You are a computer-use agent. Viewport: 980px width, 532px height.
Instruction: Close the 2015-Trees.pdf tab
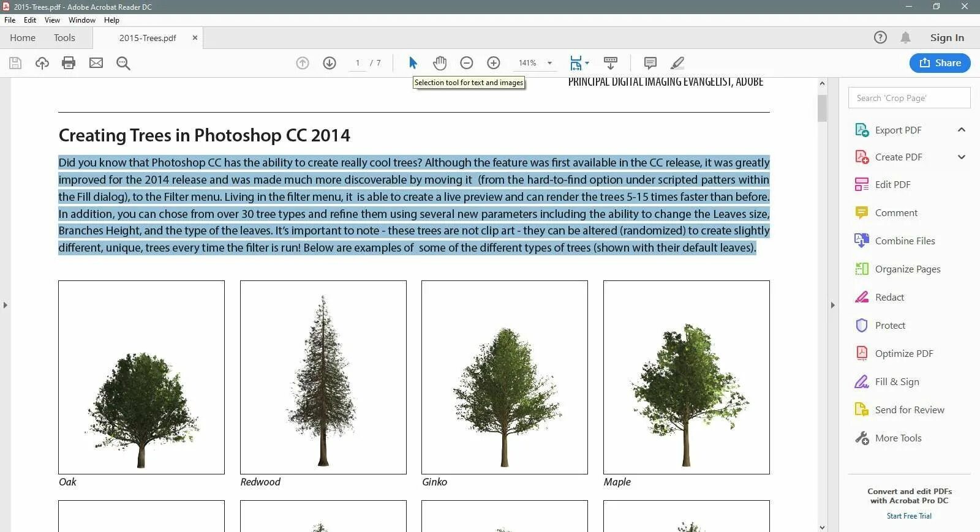pyautogui.click(x=195, y=38)
